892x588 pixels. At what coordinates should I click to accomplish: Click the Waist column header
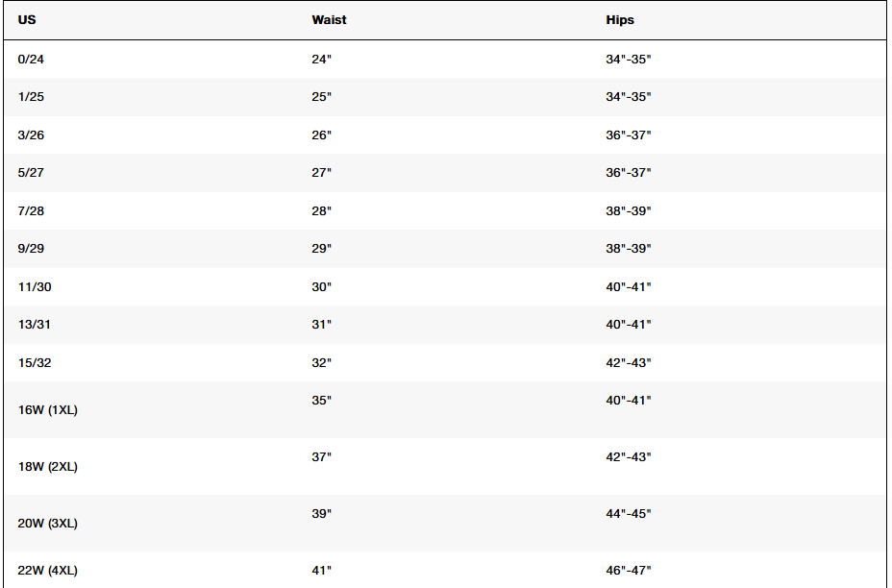[329, 20]
